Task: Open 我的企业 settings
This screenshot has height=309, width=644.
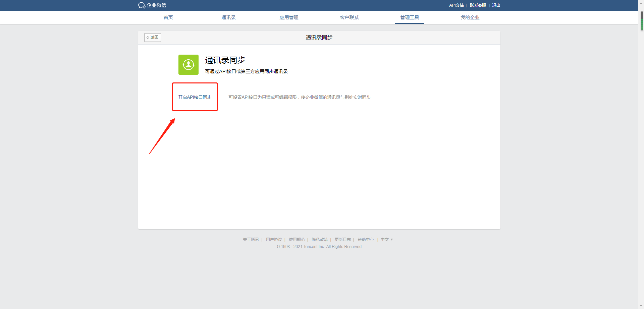Action: (470, 17)
